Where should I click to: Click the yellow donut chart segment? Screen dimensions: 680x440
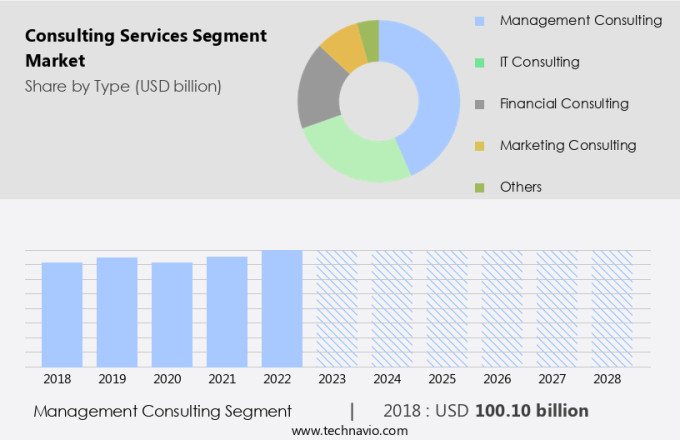[342, 46]
